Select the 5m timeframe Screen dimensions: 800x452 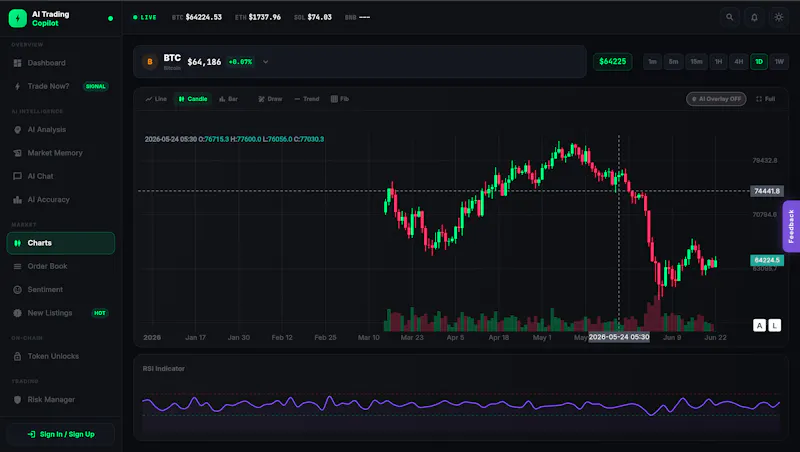[x=673, y=62]
